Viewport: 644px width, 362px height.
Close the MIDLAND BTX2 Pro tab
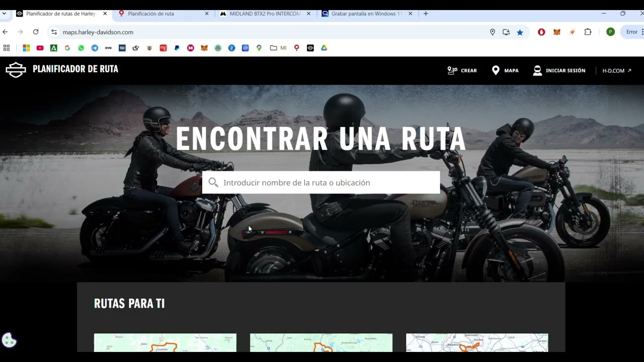click(308, 14)
